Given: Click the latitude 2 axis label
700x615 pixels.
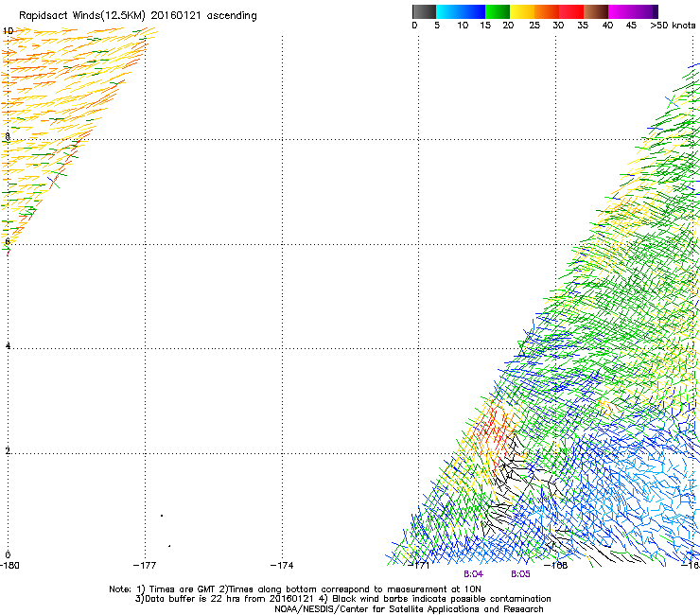Looking at the screenshot, I should click(x=8, y=450).
